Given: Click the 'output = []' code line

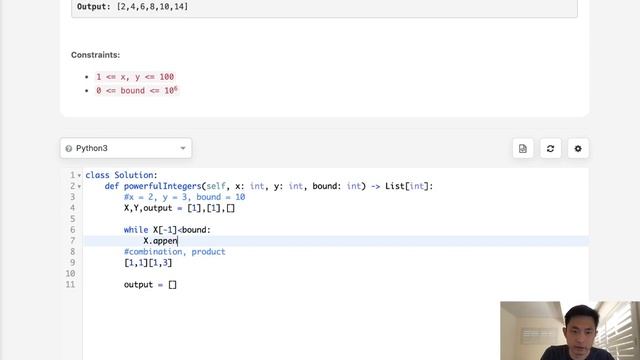Looking at the screenshot, I should (150, 284).
